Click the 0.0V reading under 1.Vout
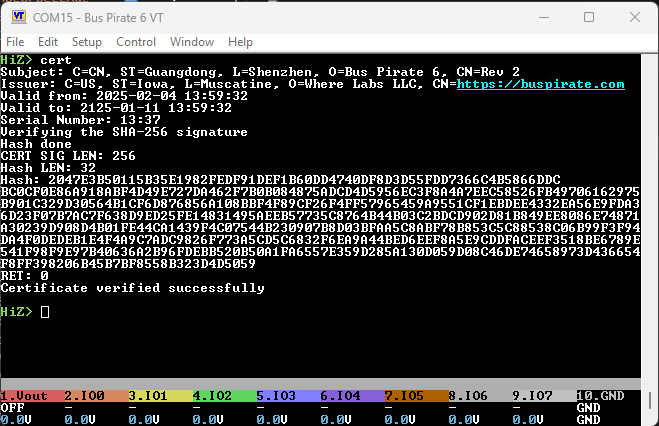Image resolution: width=659 pixels, height=426 pixels. [16, 420]
